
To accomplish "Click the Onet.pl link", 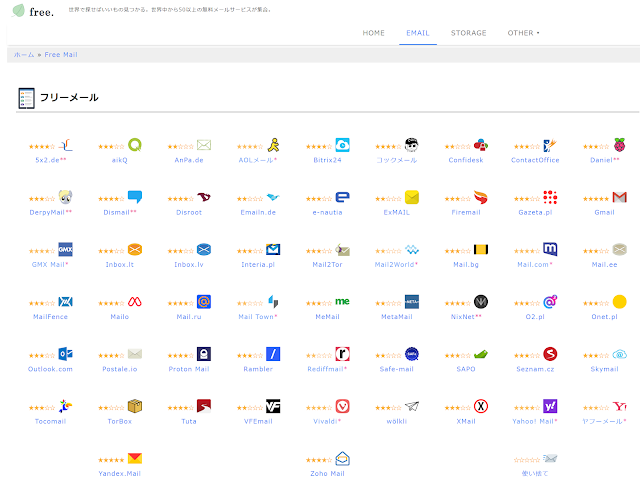I will coord(604,317).
